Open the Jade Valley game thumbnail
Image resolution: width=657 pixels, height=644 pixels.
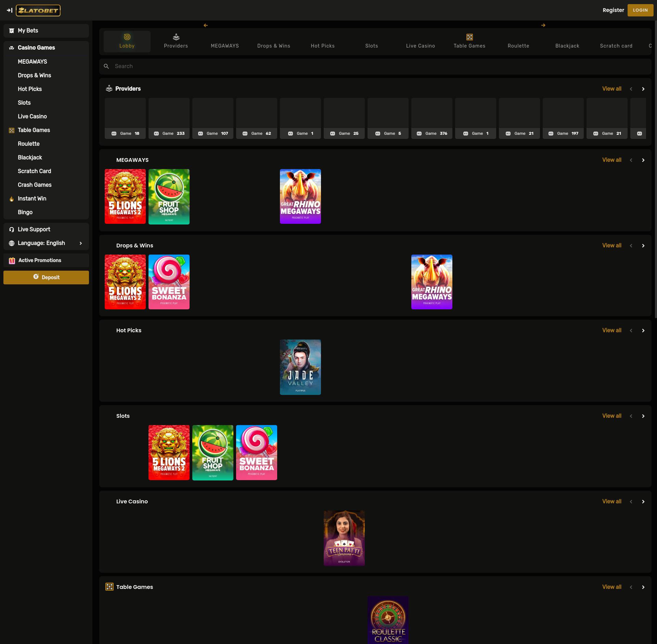[x=300, y=367]
